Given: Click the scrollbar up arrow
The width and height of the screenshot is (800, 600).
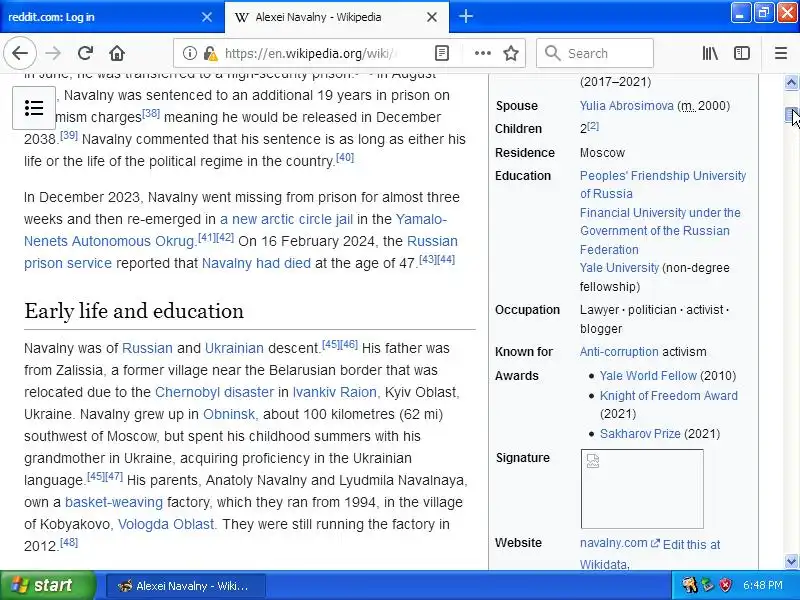Looking at the screenshot, I should tap(791, 83).
